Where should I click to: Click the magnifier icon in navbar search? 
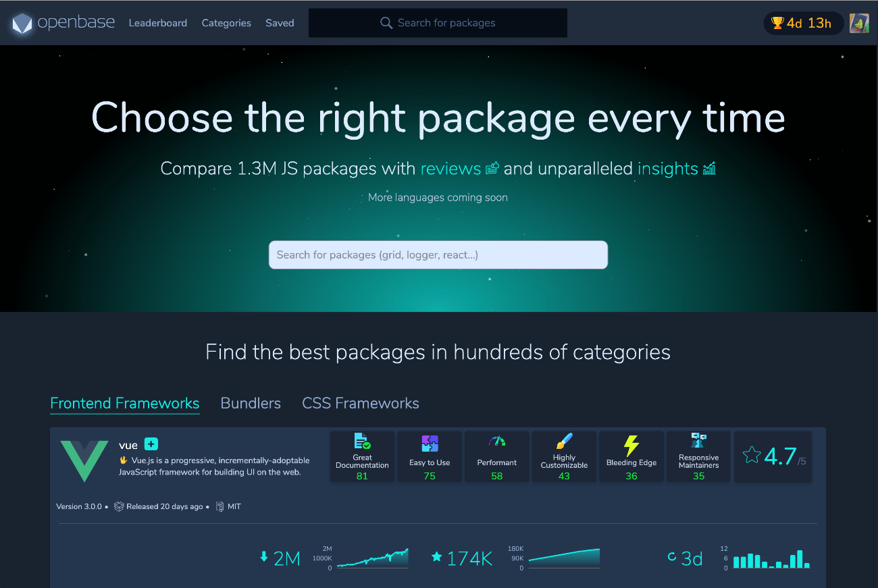pyautogui.click(x=386, y=23)
